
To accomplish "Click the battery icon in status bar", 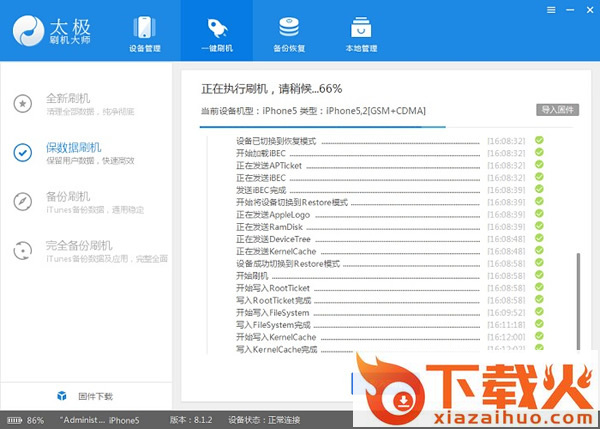I will [x=13, y=420].
